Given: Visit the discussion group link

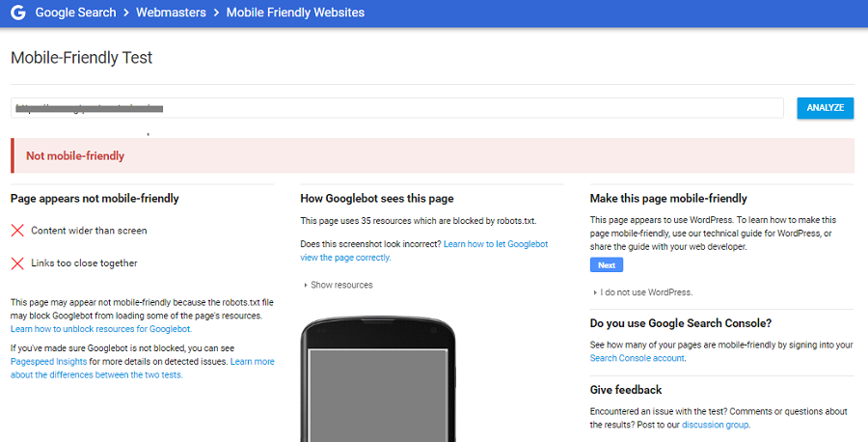Looking at the screenshot, I should click(x=716, y=425).
